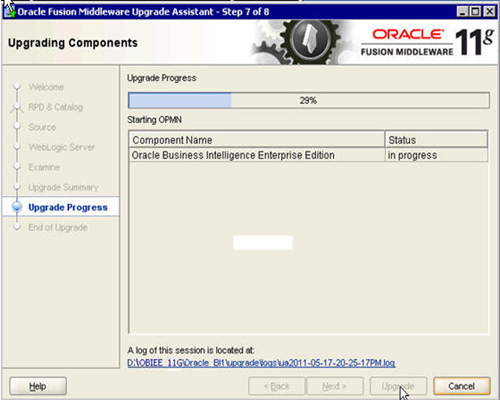Select Oracle Business Intelligence Enterprise Edition row
This screenshot has height=400, width=500.
coord(308,155)
